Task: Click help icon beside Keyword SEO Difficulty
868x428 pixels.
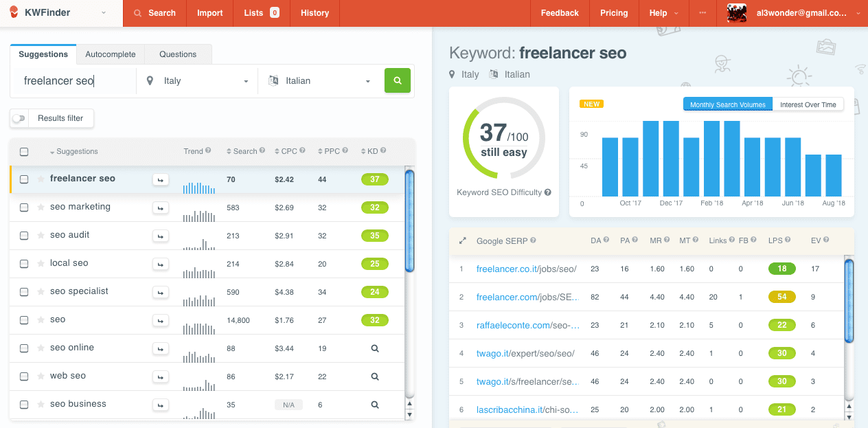Action: [x=547, y=192]
